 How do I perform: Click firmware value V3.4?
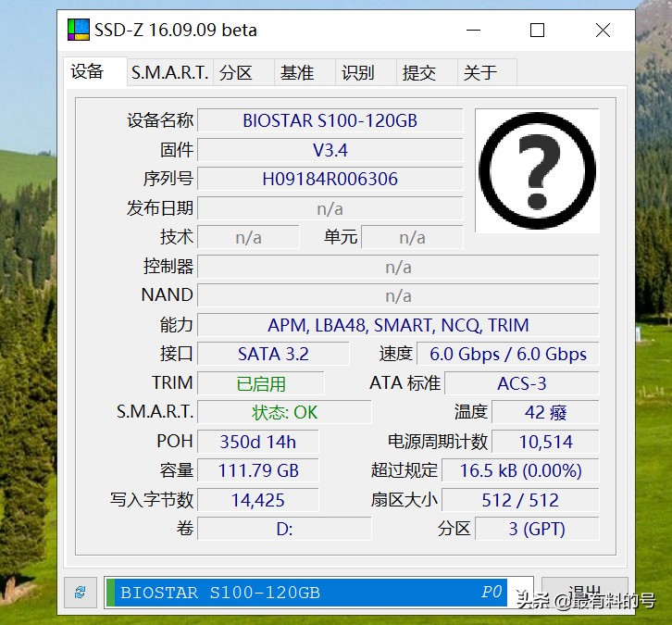[330, 150]
